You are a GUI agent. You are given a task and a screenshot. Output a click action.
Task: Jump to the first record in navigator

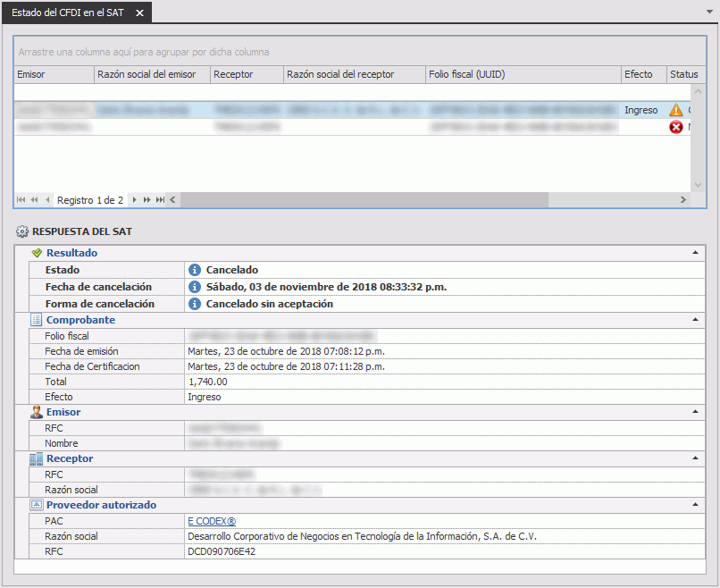click(21, 200)
